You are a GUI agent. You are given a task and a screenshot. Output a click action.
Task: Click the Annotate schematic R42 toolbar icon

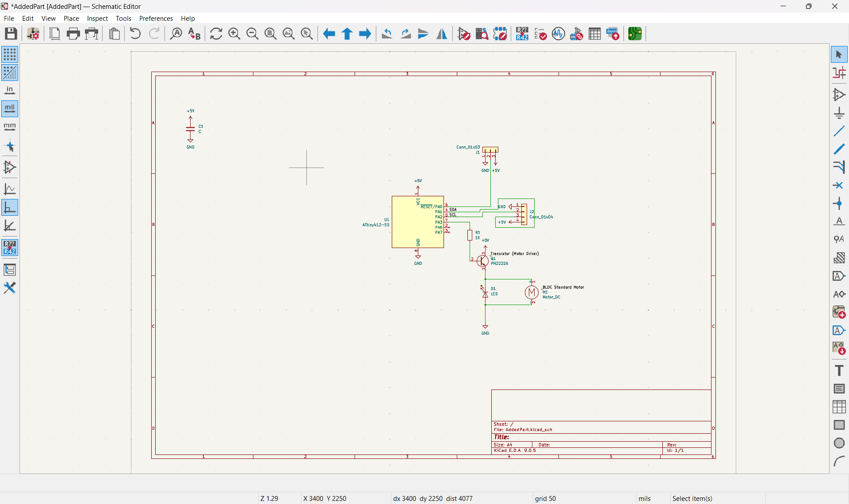[x=522, y=34]
